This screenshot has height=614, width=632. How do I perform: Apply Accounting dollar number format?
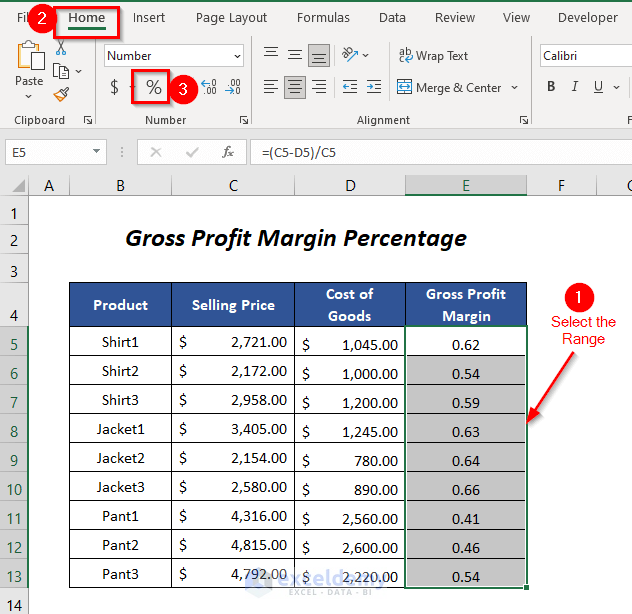click(x=114, y=87)
